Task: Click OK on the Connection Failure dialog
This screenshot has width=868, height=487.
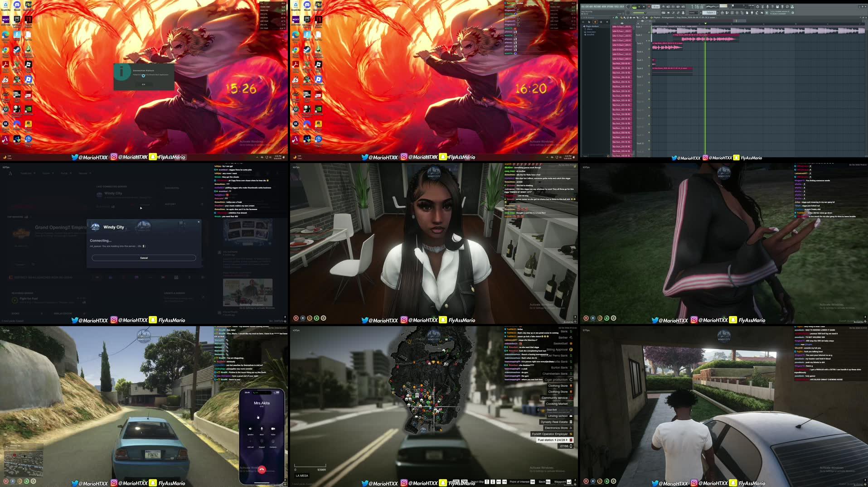Action: (144, 84)
